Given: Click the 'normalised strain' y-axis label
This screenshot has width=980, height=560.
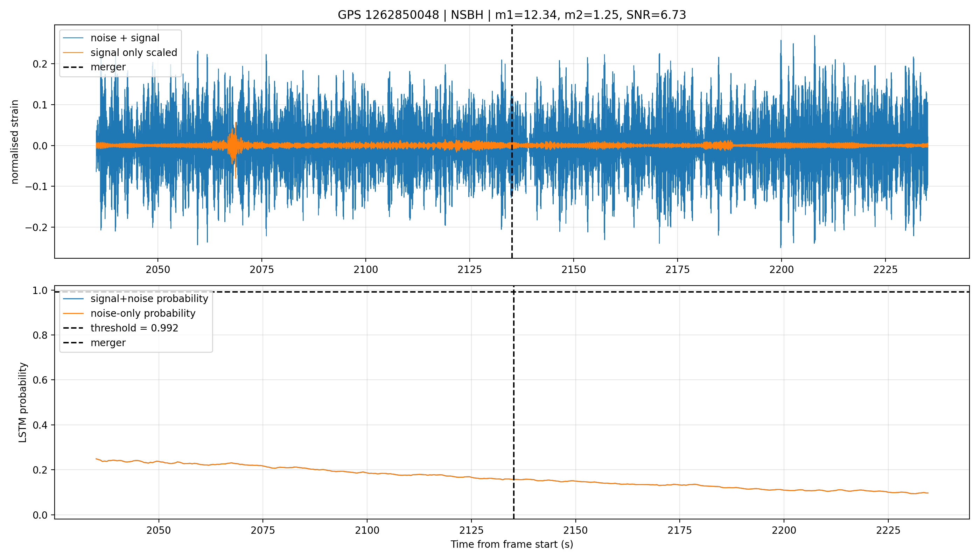Looking at the screenshot, I should [15, 142].
